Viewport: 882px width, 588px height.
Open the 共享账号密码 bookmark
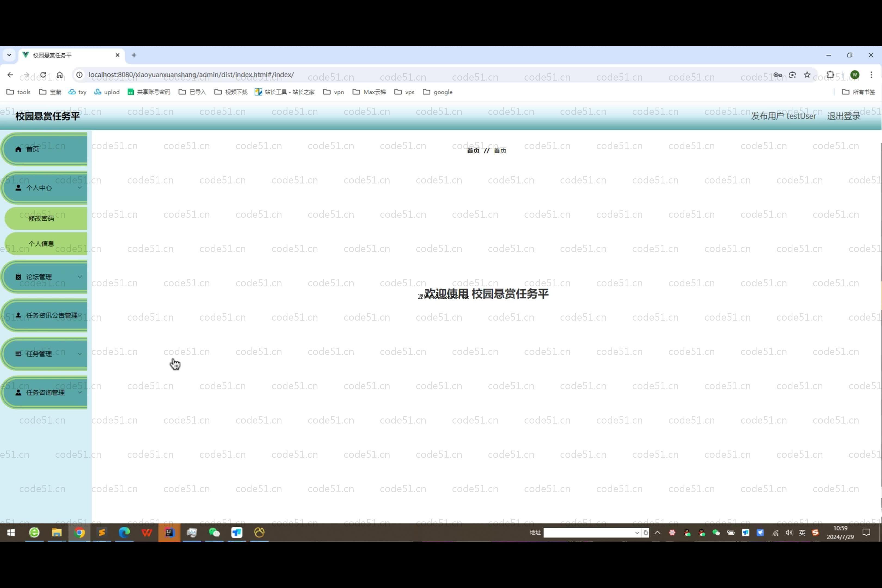click(149, 92)
